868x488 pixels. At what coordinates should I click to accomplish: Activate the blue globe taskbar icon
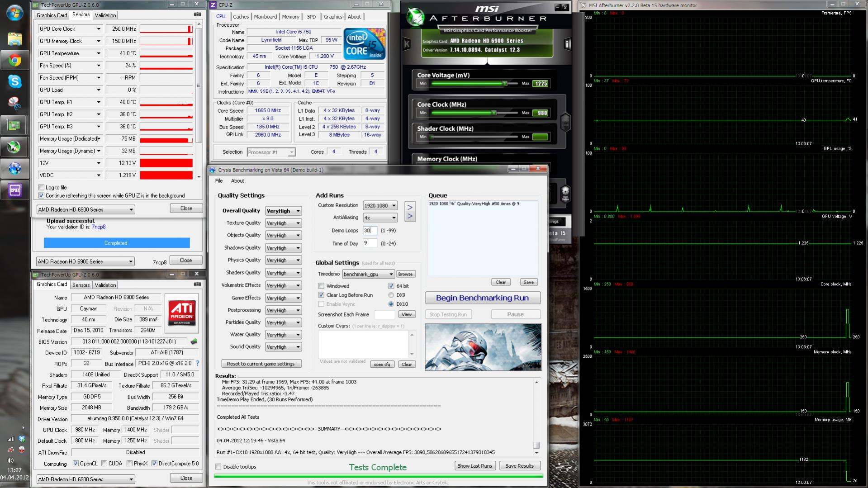point(14,168)
